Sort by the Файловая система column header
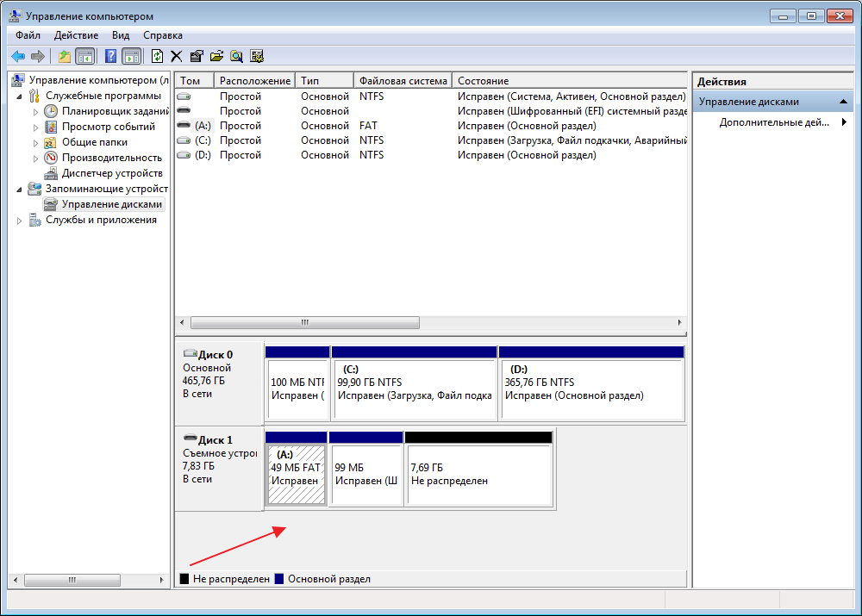This screenshot has width=862, height=616. click(403, 80)
